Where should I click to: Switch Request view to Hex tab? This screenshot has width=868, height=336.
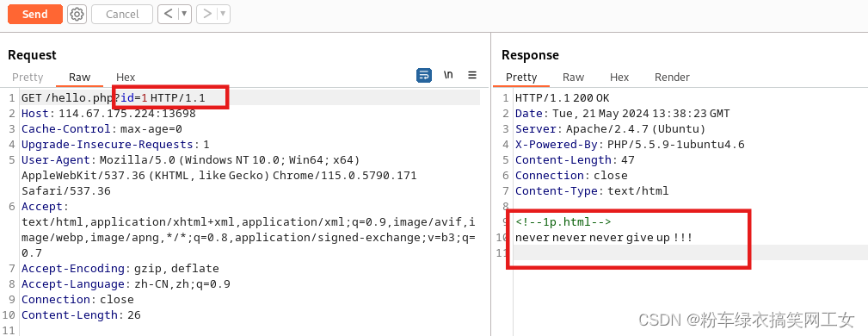click(x=126, y=77)
